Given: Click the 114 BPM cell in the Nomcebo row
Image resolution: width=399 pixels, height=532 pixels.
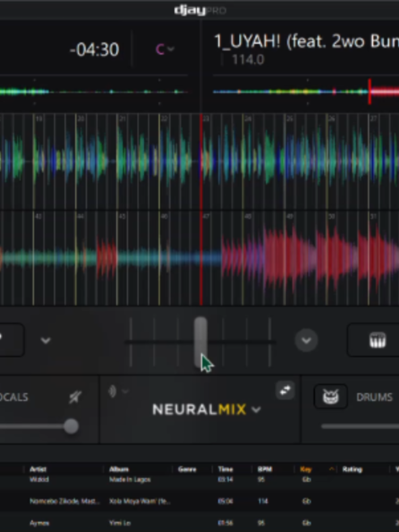Looking at the screenshot, I should 262,501.
